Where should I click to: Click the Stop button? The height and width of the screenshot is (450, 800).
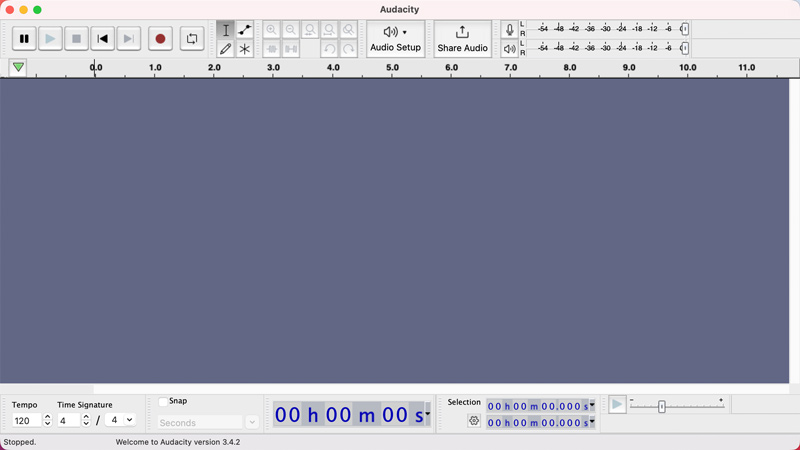76,39
